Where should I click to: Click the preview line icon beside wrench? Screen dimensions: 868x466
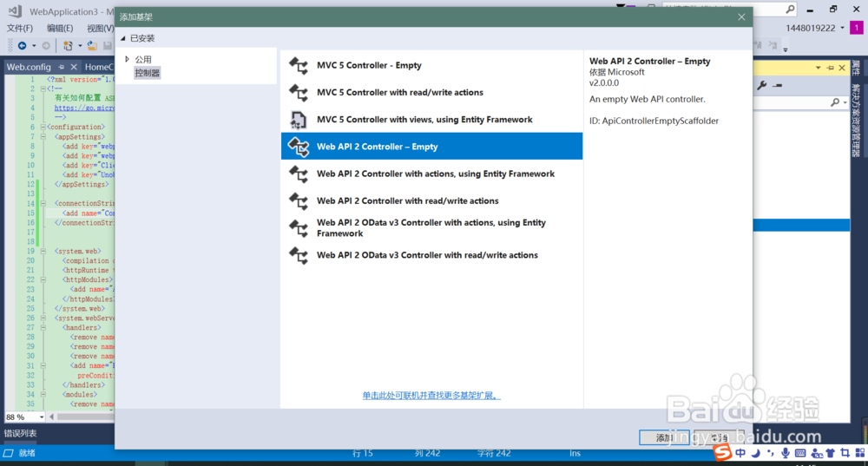click(x=779, y=86)
